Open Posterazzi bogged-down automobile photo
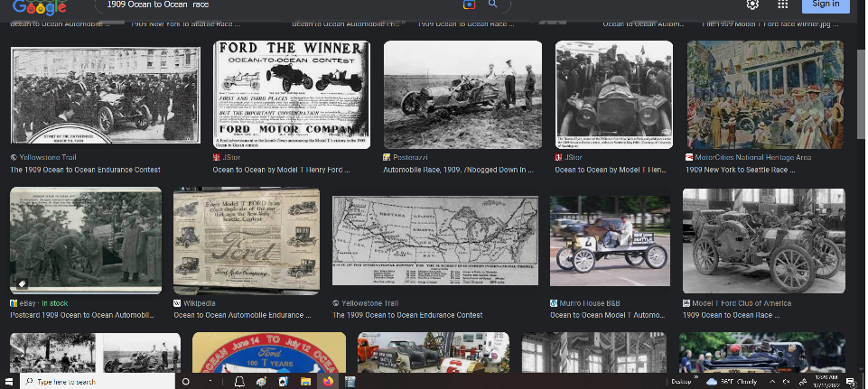 click(x=462, y=94)
